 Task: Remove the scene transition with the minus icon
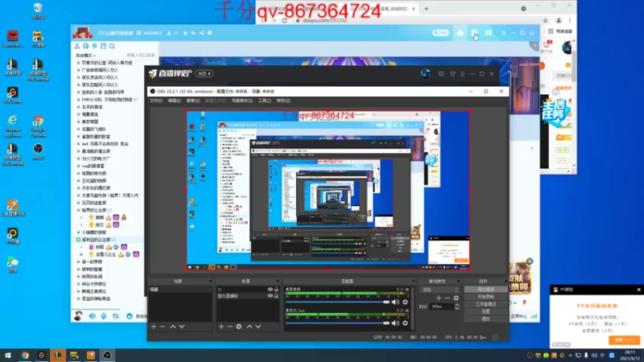pos(448,298)
